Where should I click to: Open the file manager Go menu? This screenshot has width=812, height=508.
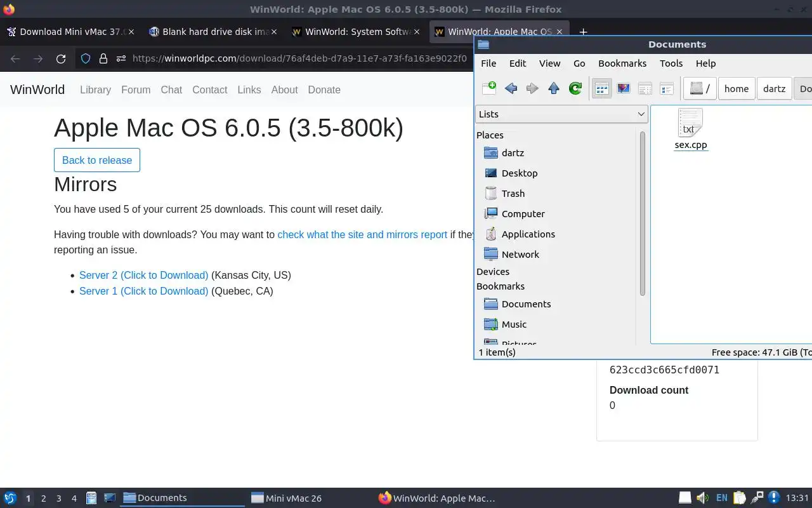pos(579,63)
